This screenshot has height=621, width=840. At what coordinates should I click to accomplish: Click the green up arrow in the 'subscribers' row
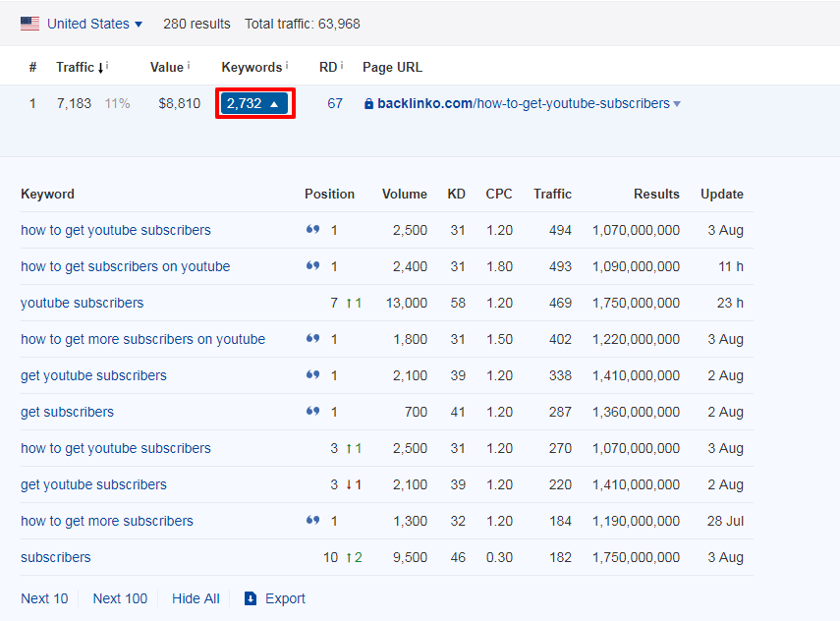tap(349, 558)
